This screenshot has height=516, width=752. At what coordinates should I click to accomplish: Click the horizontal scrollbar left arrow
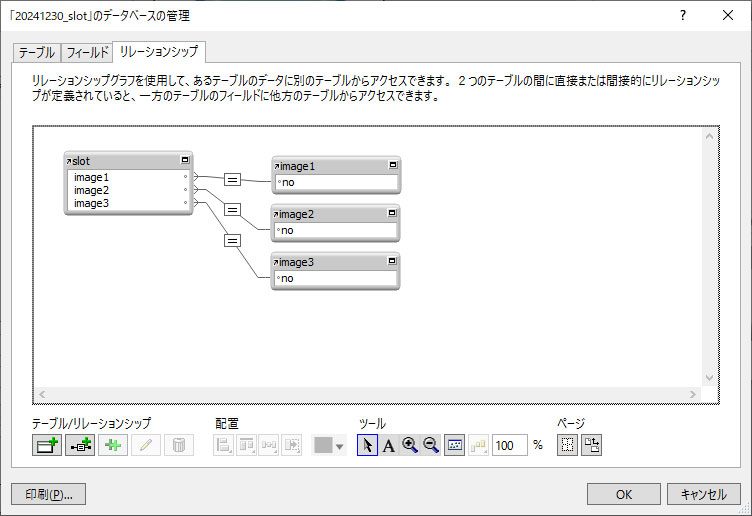coord(42,394)
